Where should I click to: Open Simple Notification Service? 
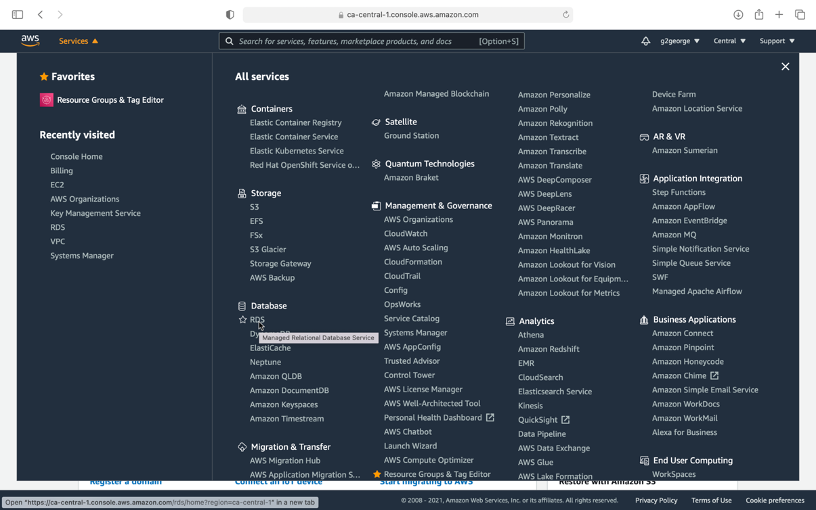700,249
